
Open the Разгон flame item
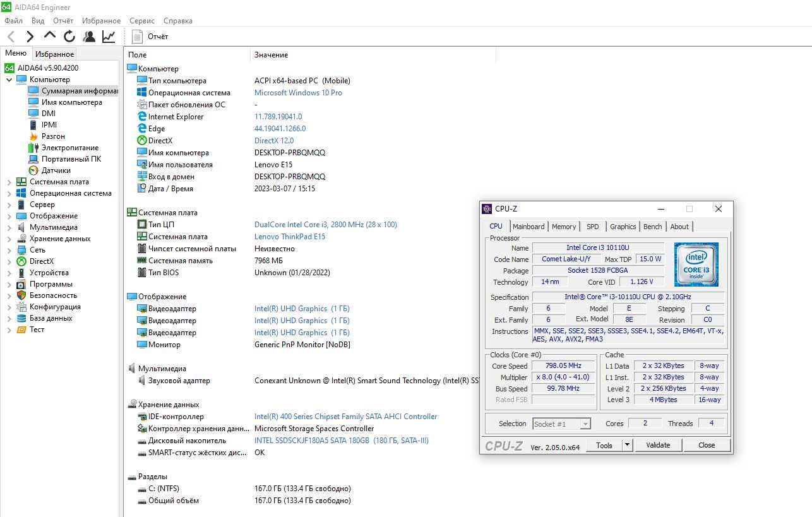tap(53, 136)
